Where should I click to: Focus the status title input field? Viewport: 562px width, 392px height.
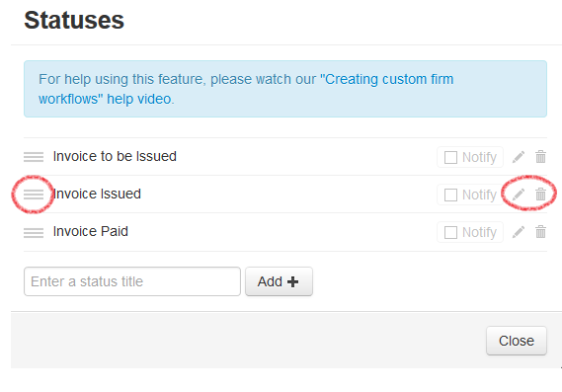pos(132,281)
